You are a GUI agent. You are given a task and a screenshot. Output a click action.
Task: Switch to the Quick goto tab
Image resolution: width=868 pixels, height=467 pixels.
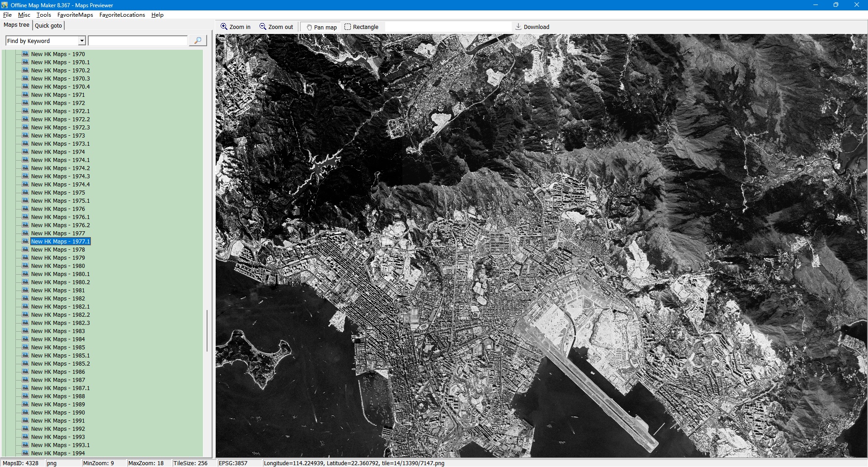click(48, 26)
